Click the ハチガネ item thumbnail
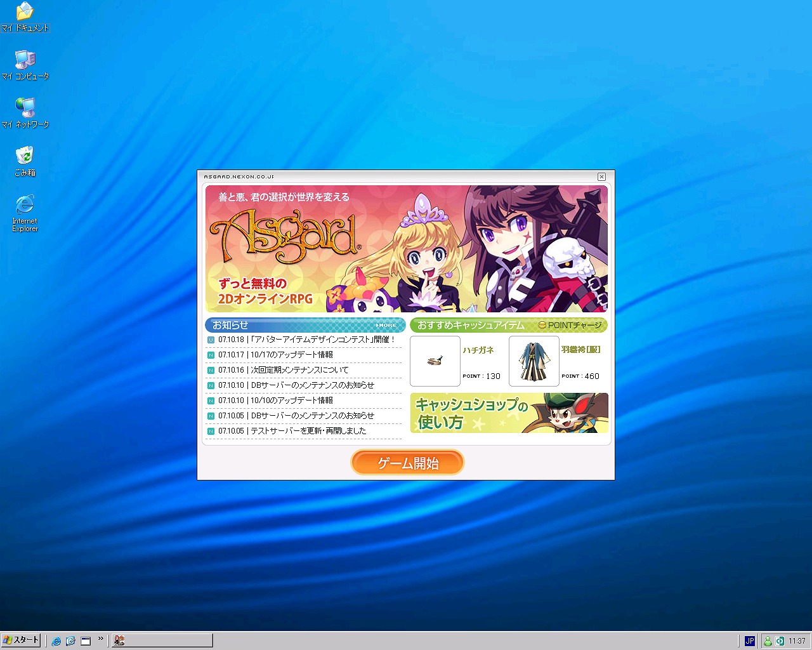 click(x=435, y=361)
